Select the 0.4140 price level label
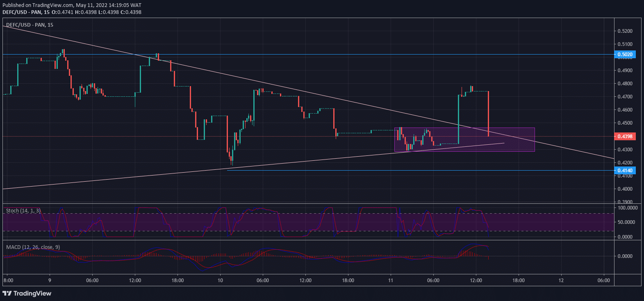The image size is (644, 301). [625, 170]
